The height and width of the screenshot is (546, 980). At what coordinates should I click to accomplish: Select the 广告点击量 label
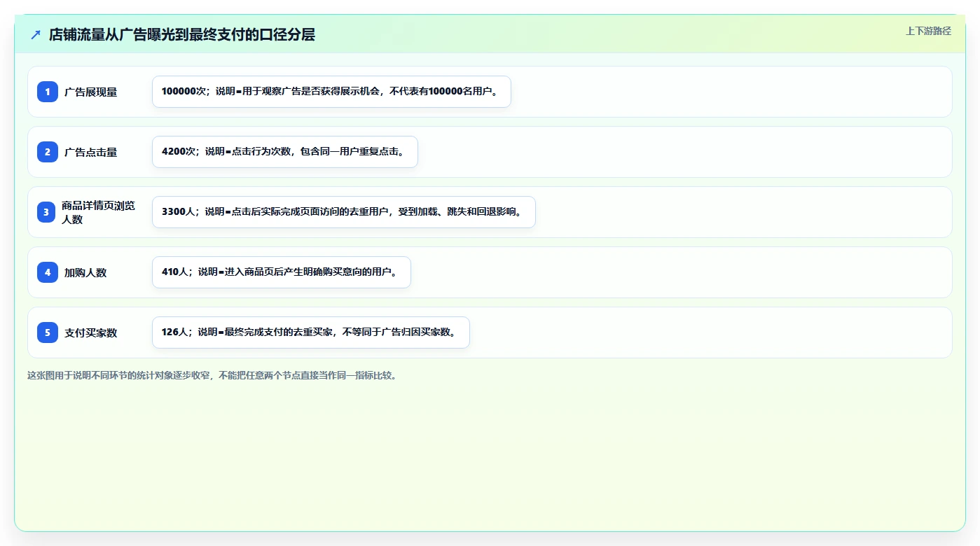pos(91,152)
